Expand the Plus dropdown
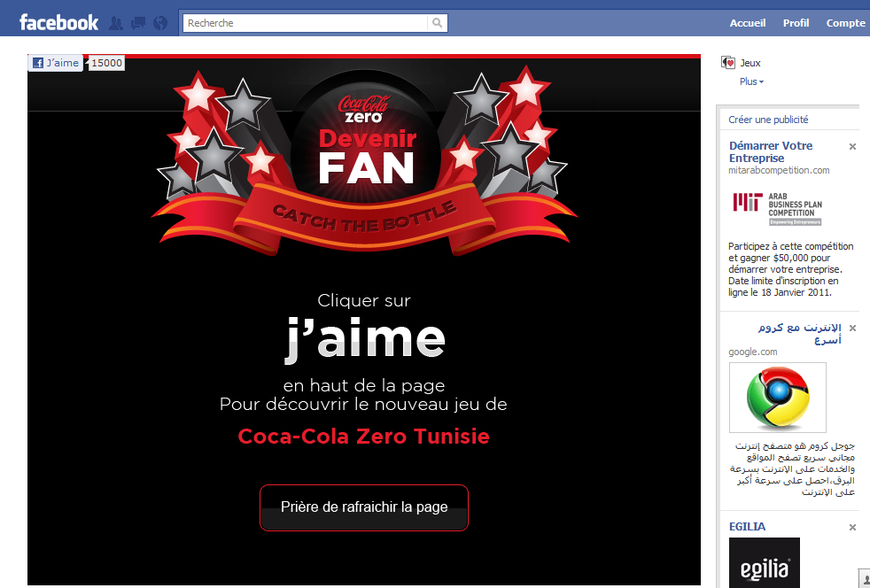 pos(751,81)
